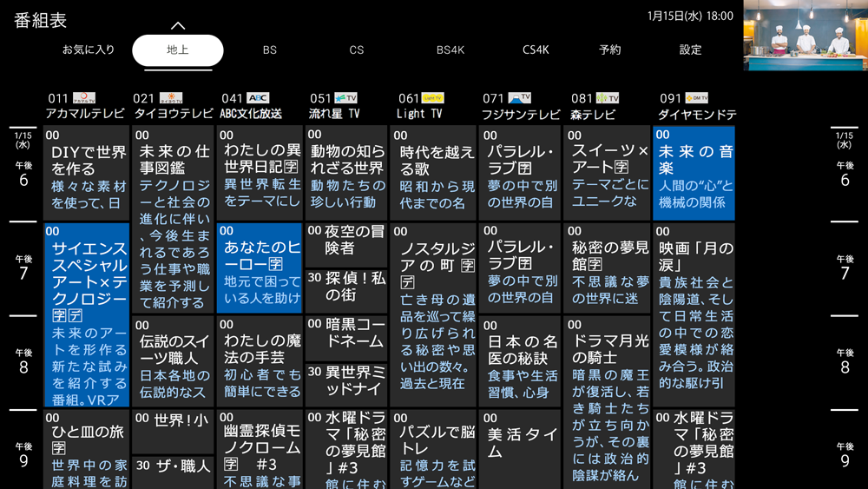Select the サイエンススペシャル program cell
This screenshot has width=868, height=489.
(x=86, y=314)
